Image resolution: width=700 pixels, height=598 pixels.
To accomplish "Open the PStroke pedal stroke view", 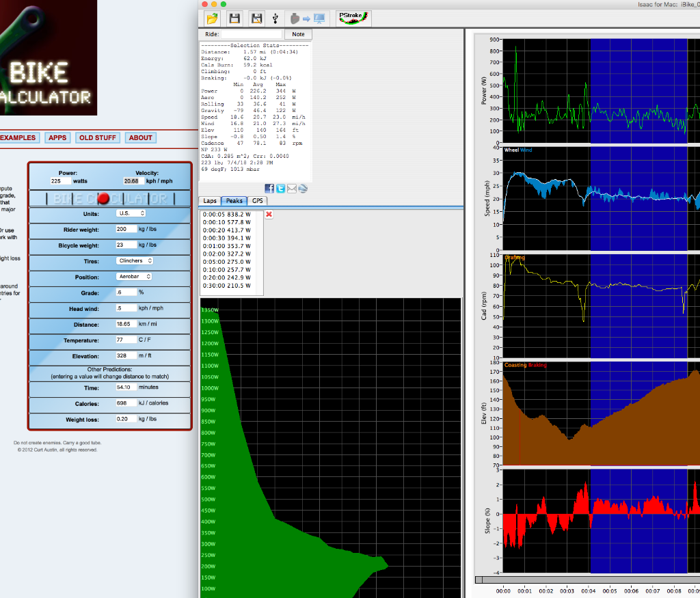I will pos(354,18).
